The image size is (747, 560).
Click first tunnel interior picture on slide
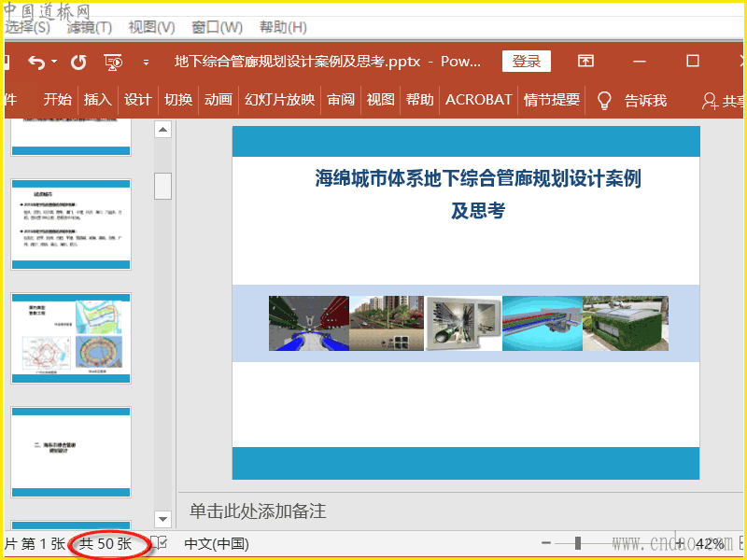pos(309,323)
